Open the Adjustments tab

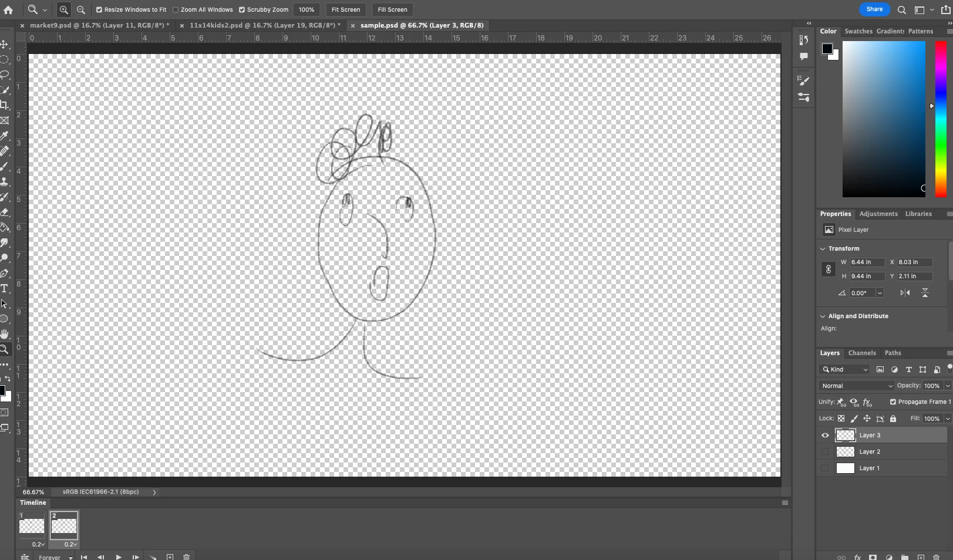878,214
